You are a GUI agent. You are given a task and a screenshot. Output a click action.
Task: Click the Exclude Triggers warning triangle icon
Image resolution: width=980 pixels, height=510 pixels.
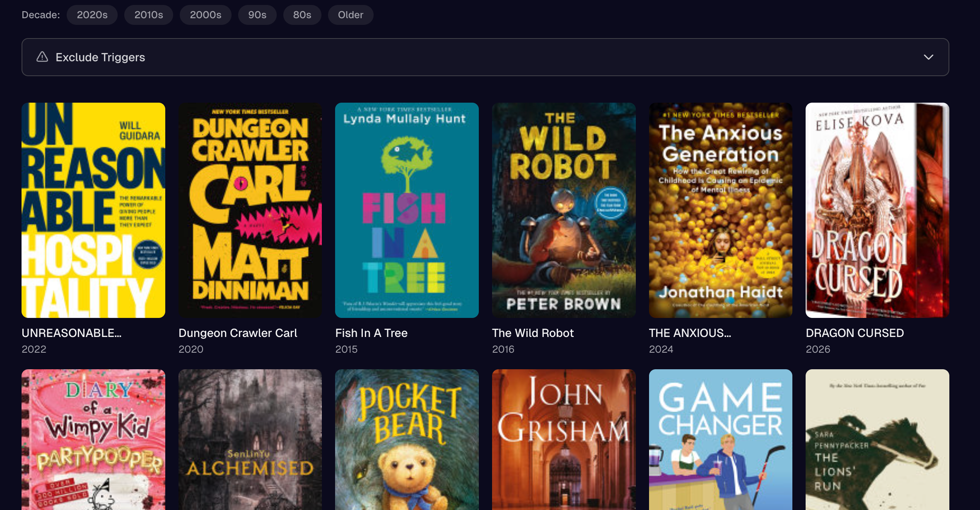click(42, 57)
